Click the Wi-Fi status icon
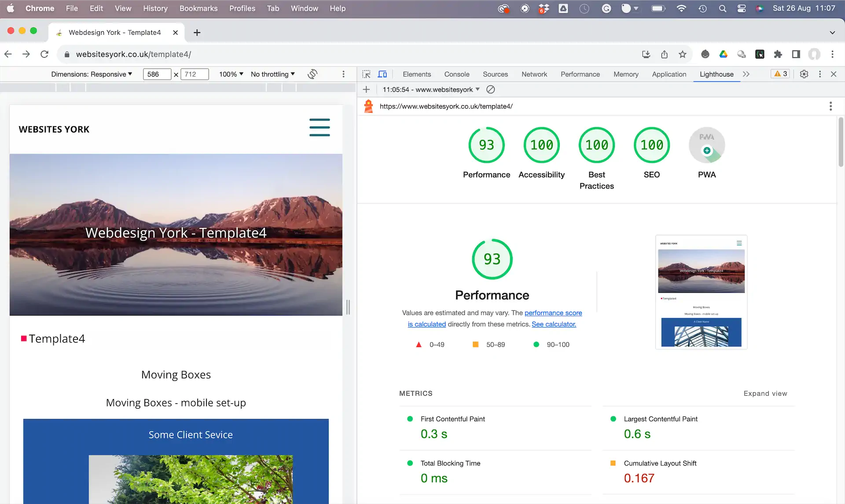Image resolution: width=845 pixels, height=504 pixels. [x=681, y=8]
